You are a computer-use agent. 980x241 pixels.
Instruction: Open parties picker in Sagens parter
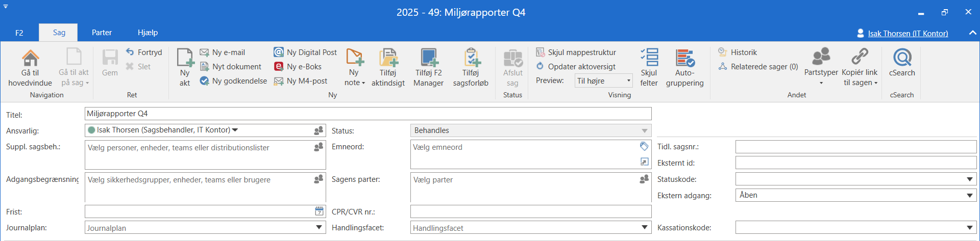[x=644, y=179]
